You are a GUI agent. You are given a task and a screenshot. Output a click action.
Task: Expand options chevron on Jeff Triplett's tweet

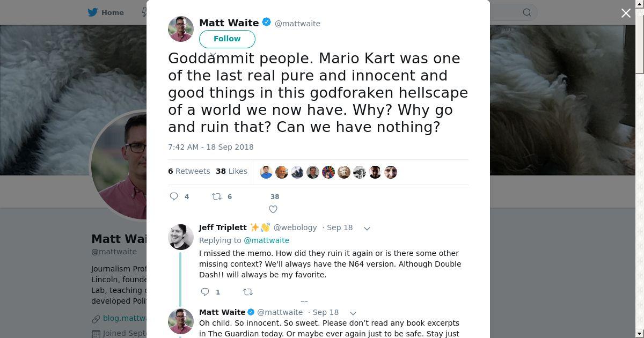coord(367,228)
